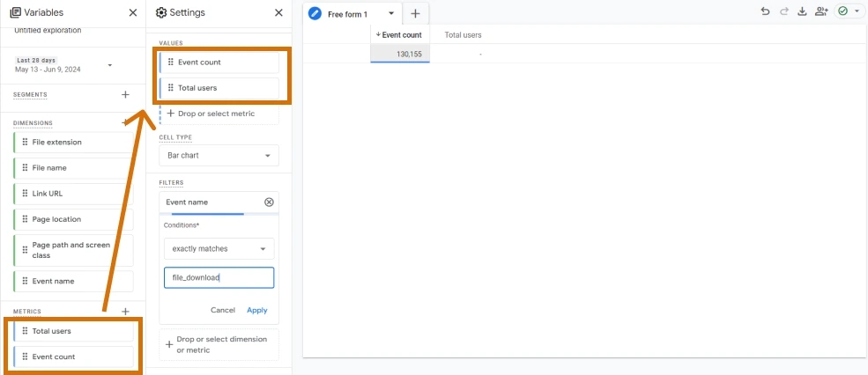Click the Variables panel icon

click(x=16, y=12)
